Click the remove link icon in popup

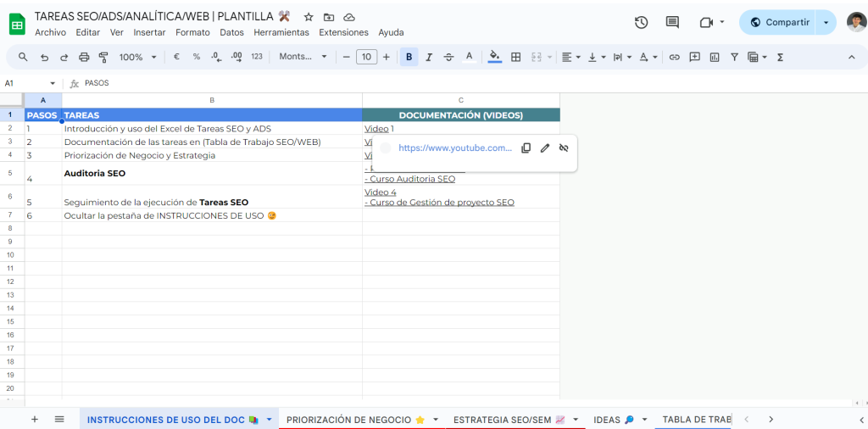click(564, 148)
